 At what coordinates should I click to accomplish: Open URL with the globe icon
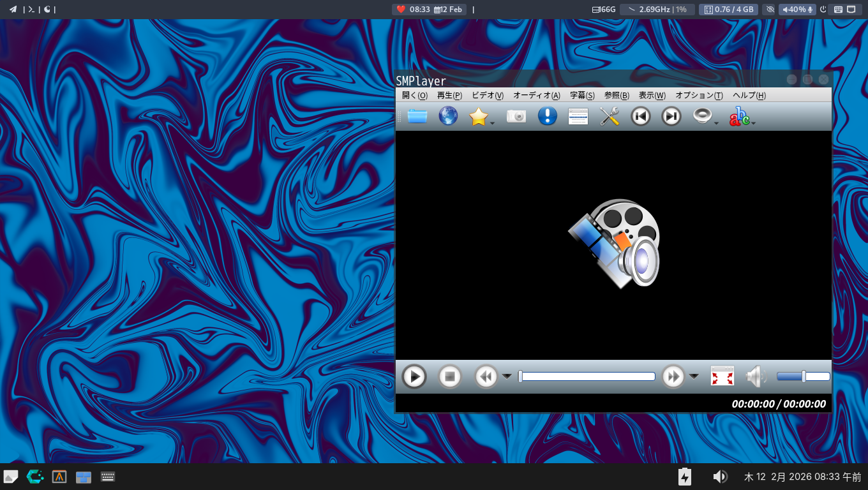coord(448,116)
